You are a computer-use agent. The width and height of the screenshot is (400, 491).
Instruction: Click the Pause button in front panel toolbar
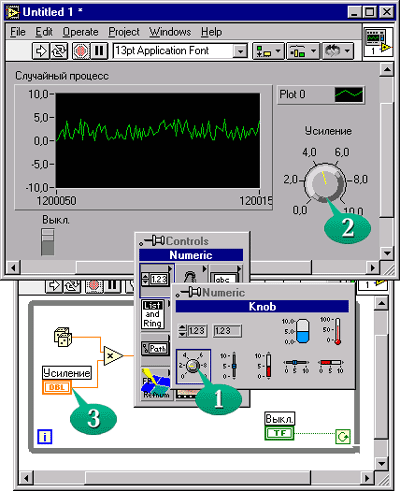[x=99, y=51]
